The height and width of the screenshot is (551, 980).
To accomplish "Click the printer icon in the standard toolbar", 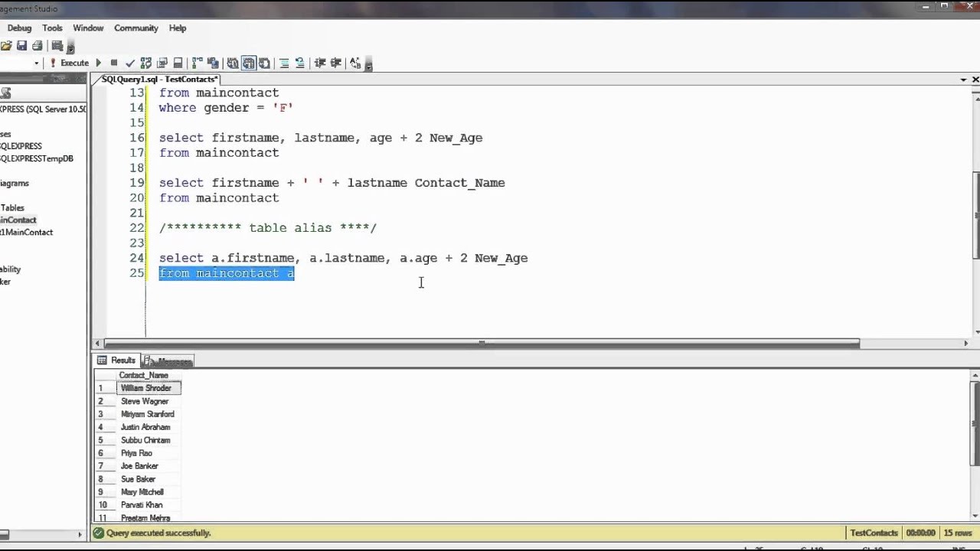I will [x=37, y=46].
